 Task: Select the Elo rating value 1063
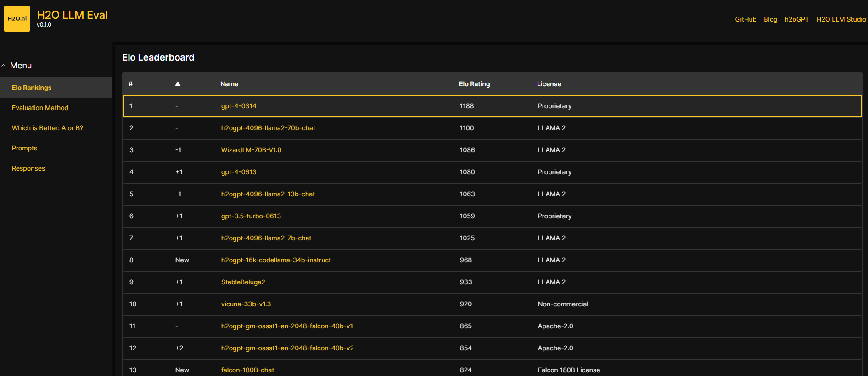pos(467,194)
